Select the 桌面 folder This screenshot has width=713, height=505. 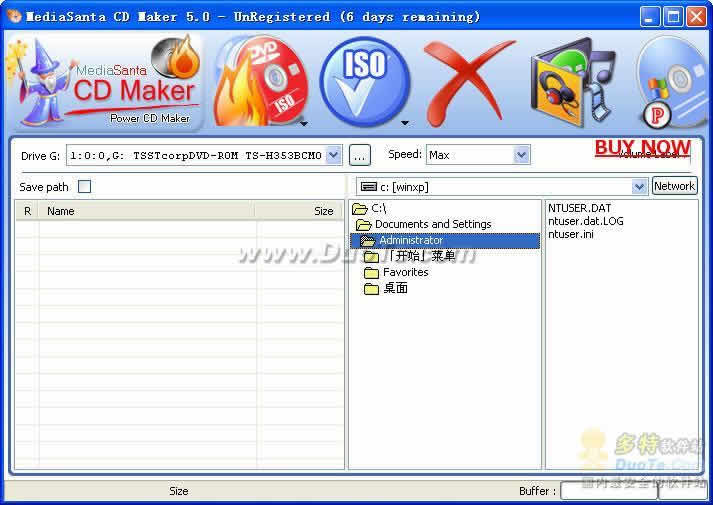tap(386, 288)
